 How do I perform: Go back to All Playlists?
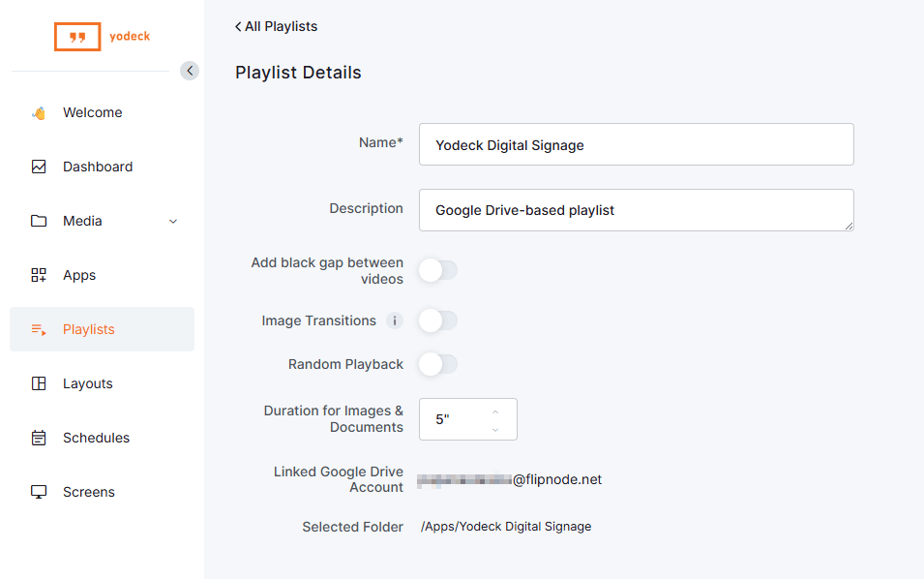pyautogui.click(x=277, y=26)
